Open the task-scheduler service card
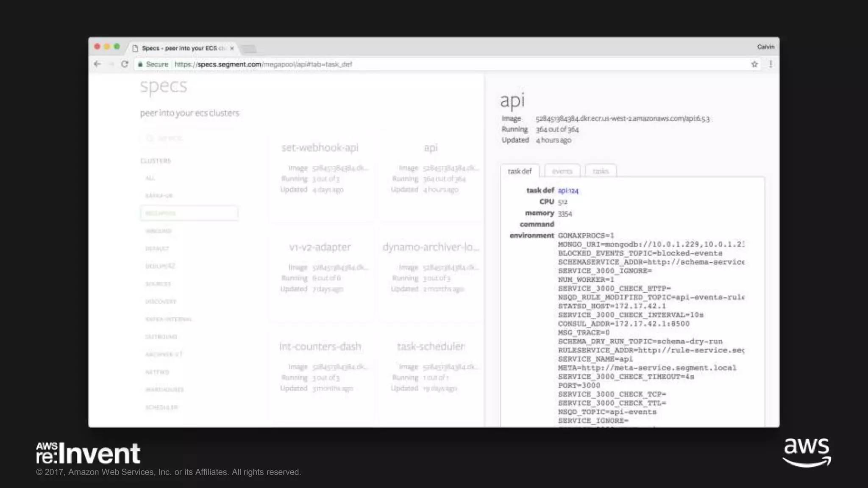The height and width of the screenshot is (488, 868). pyautogui.click(x=431, y=347)
